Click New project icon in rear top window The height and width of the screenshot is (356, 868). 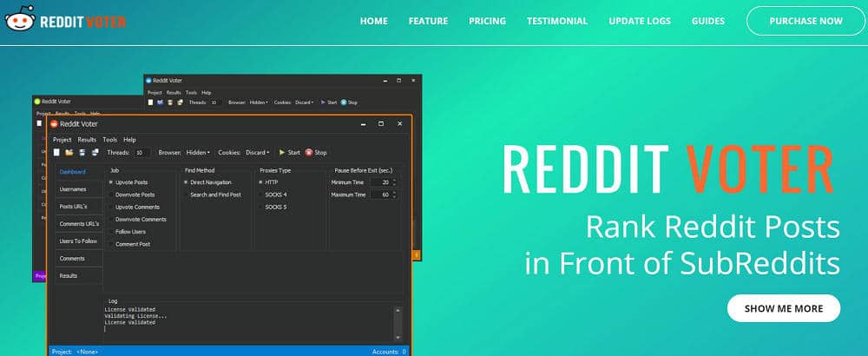point(150,102)
